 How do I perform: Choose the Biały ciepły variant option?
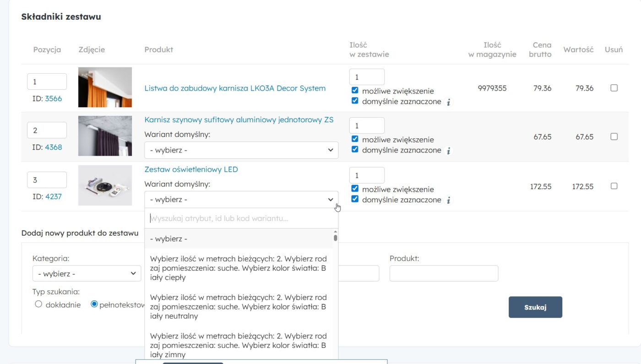(x=239, y=268)
